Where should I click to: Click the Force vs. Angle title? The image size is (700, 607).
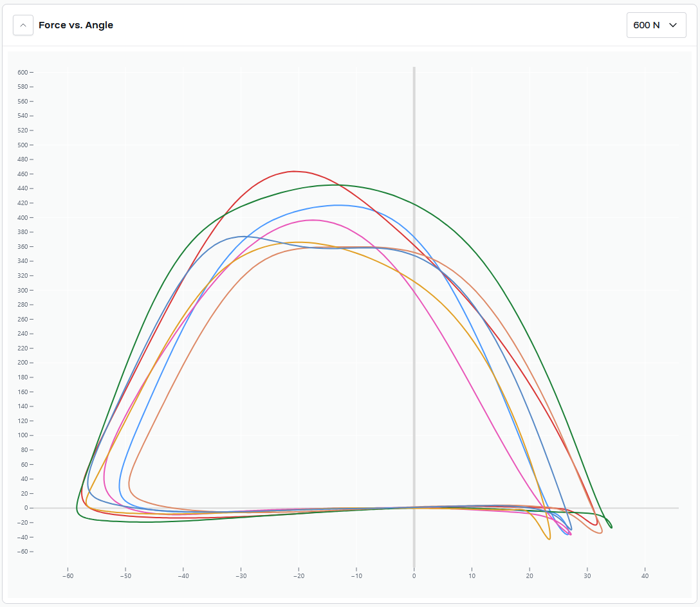[x=76, y=25]
